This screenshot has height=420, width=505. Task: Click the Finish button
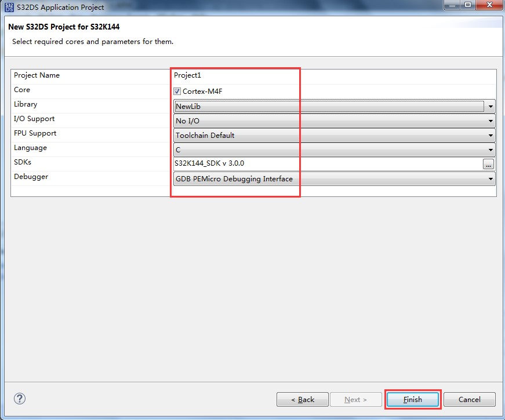pos(413,399)
